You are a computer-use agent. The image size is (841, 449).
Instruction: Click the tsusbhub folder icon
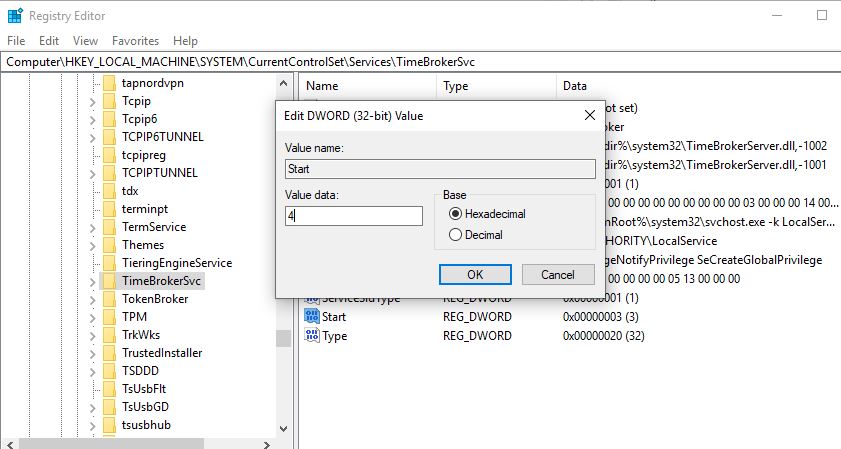click(x=109, y=425)
